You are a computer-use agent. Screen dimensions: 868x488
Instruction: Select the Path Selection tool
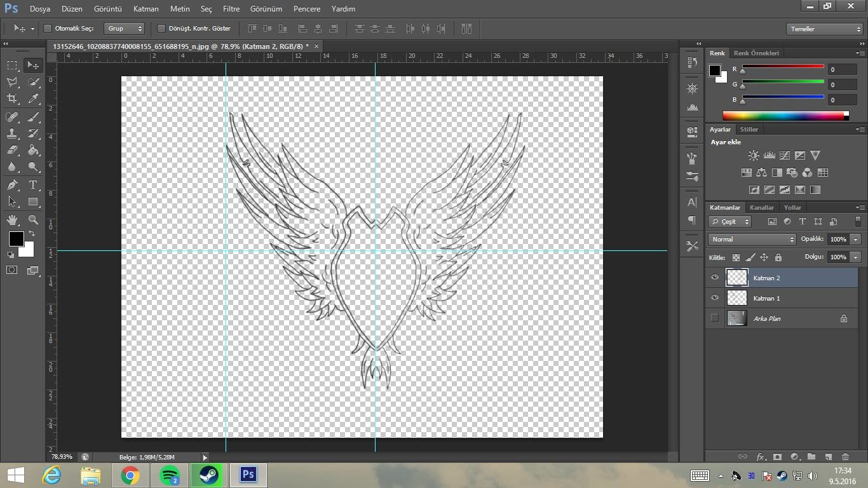[x=12, y=201]
